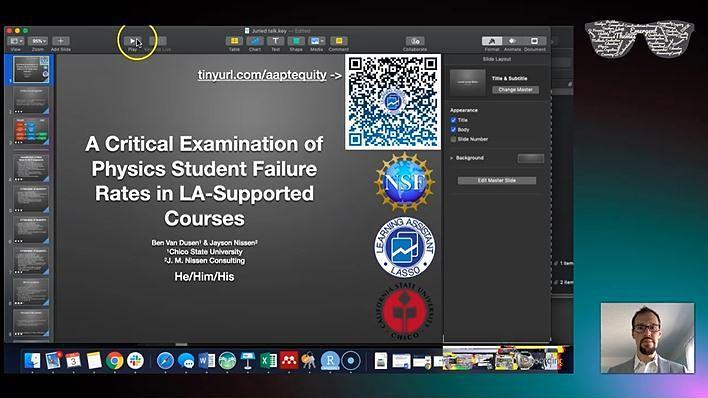Click the Ben Van Dusen author line

click(x=204, y=243)
